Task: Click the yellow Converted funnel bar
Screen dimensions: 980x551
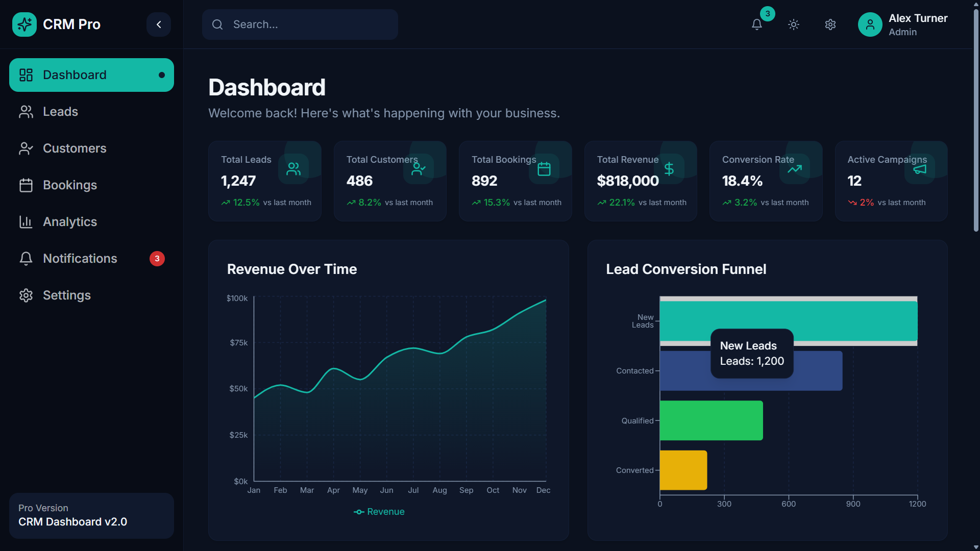Action: click(x=683, y=470)
